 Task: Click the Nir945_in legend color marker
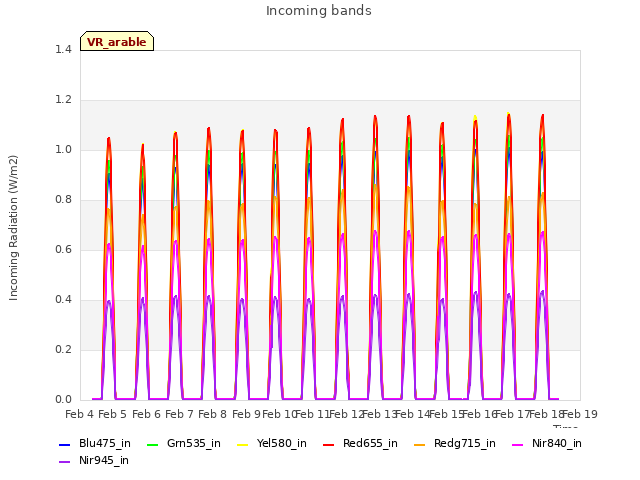(64, 462)
